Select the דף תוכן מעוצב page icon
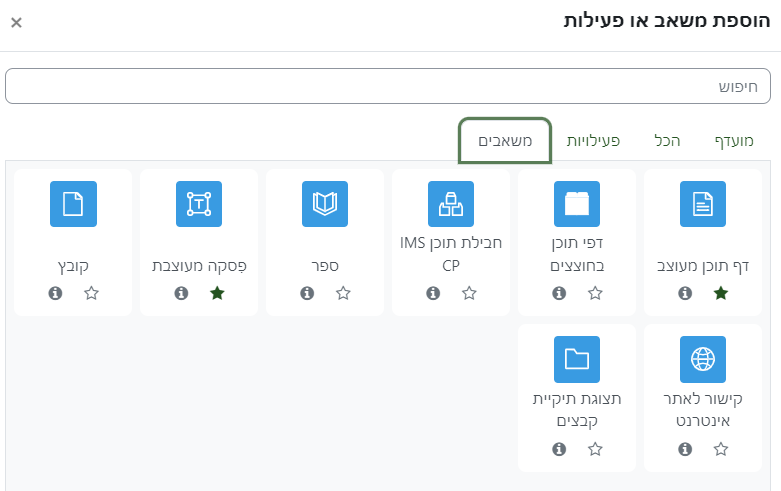The height and width of the screenshot is (491, 781). tap(703, 205)
